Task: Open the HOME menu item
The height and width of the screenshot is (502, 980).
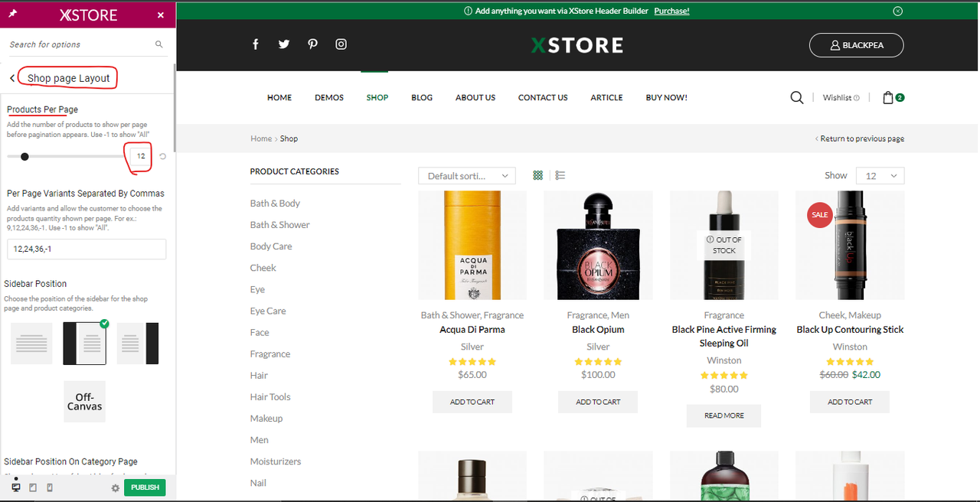Action: [279, 97]
